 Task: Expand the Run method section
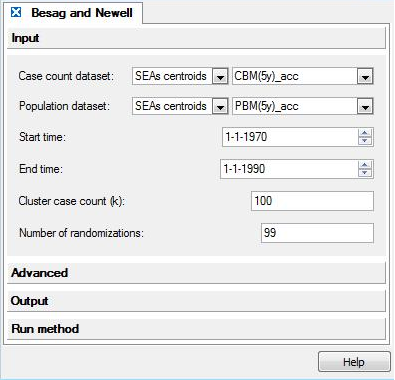(196, 329)
